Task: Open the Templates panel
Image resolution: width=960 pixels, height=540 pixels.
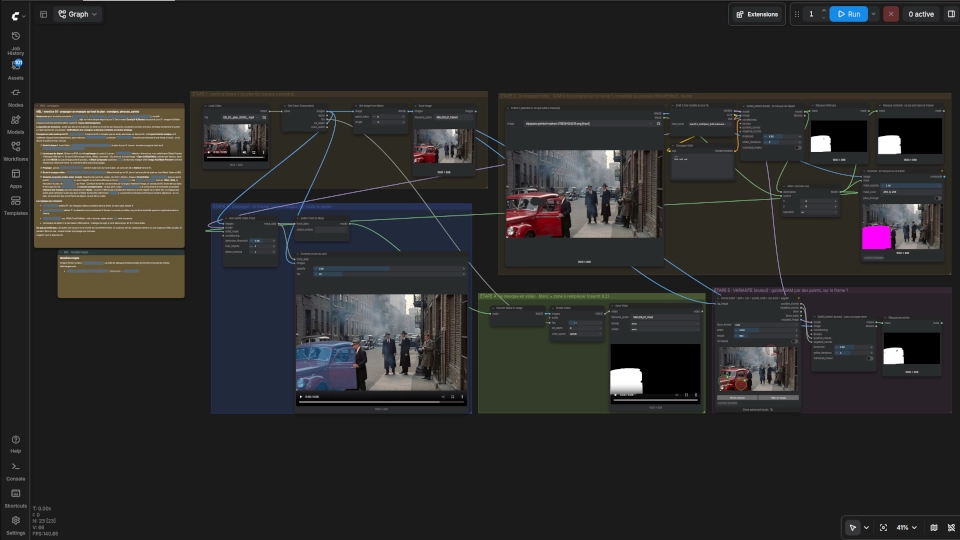Action: tap(15, 204)
